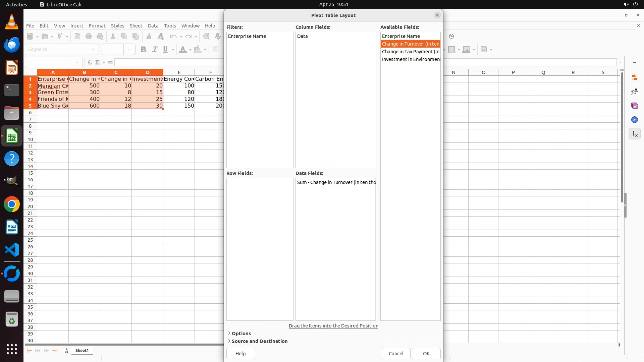This screenshot has height=362, width=644.
Task: Toggle underline formatting button
Action: click(165, 50)
